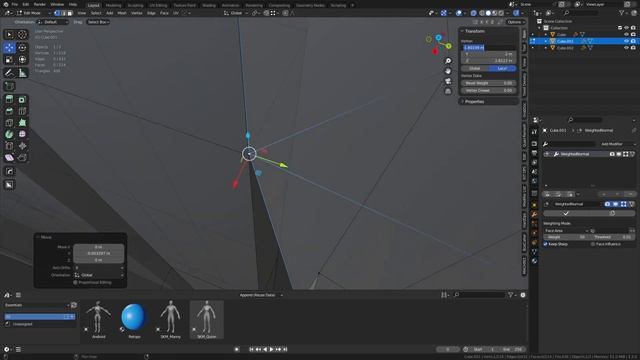
Task: Switch to the UV Editing workspace tab
Action: point(158,5)
